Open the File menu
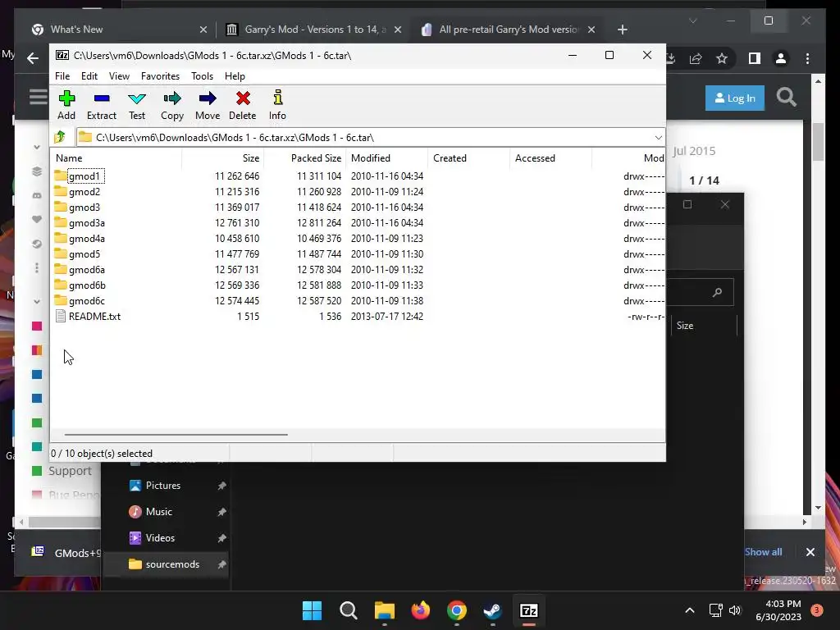 [62, 76]
